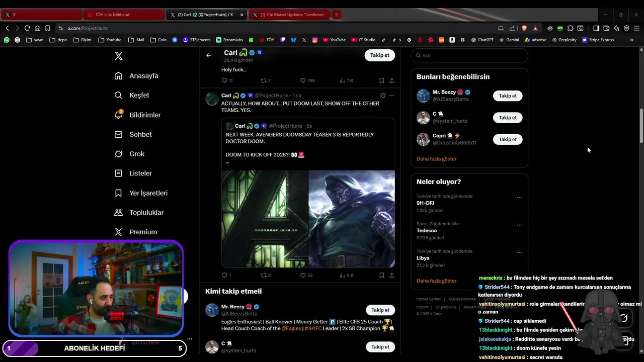View analytics of the 'Holy fuck...' post
The width and height of the screenshot is (644, 362).
pos(346,80)
